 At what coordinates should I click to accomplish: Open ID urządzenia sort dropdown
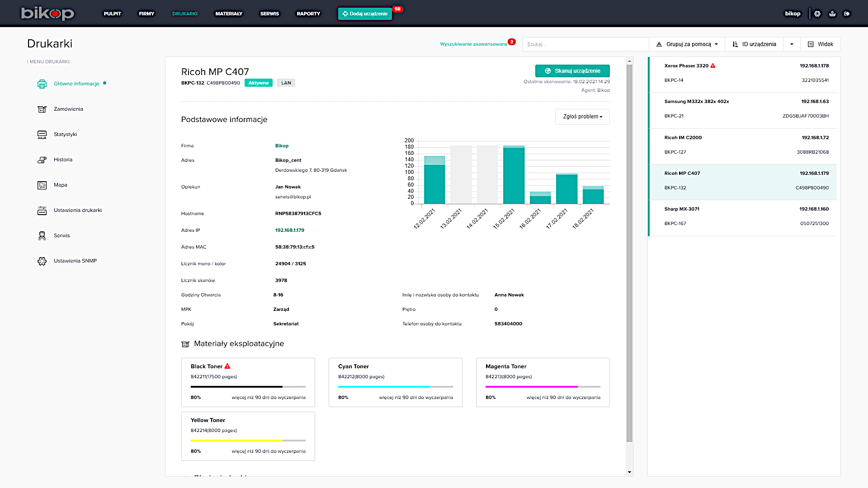[754, 44]
